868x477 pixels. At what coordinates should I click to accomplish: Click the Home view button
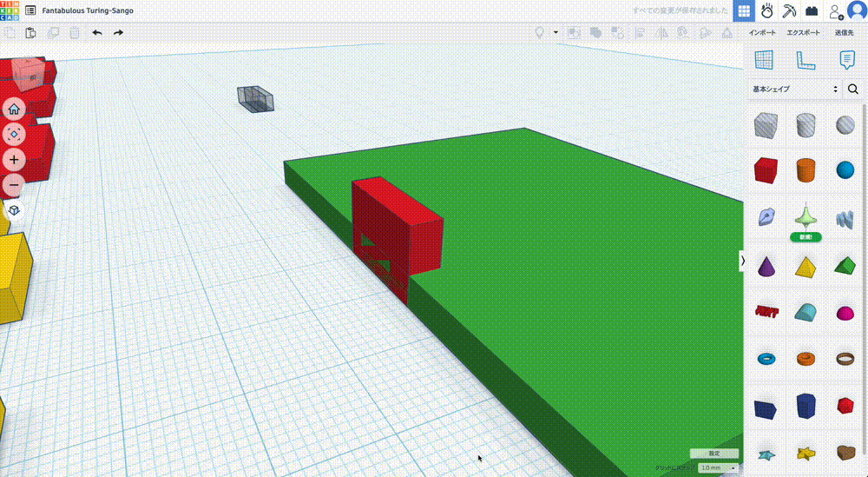pyautogui.click(x=15, y=109)
